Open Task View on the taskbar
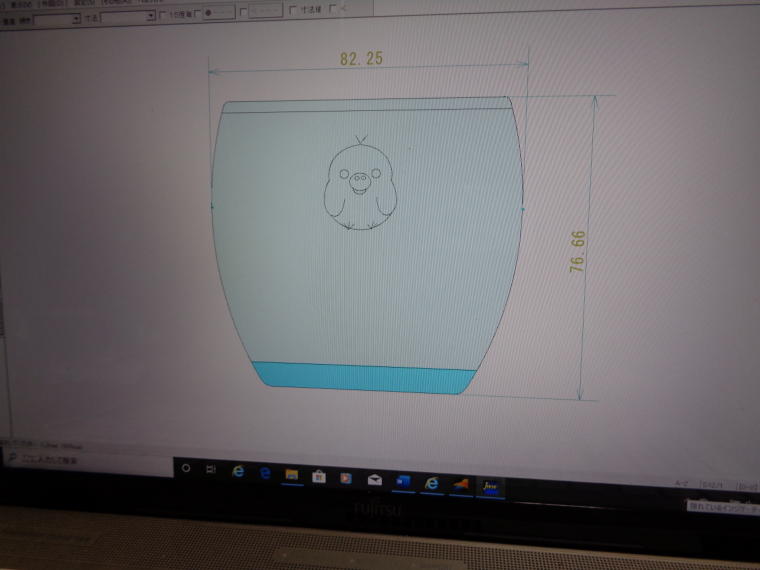 [x=211, y=469]
